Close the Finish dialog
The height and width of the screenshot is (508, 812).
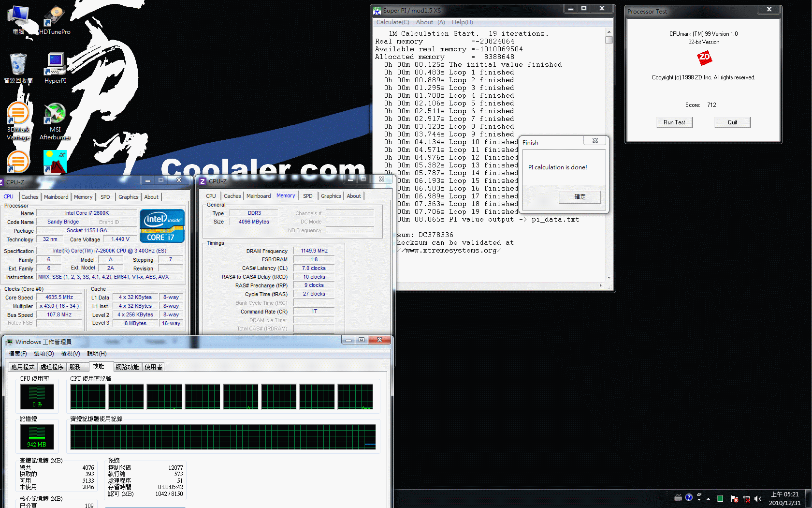click(595, 140)
